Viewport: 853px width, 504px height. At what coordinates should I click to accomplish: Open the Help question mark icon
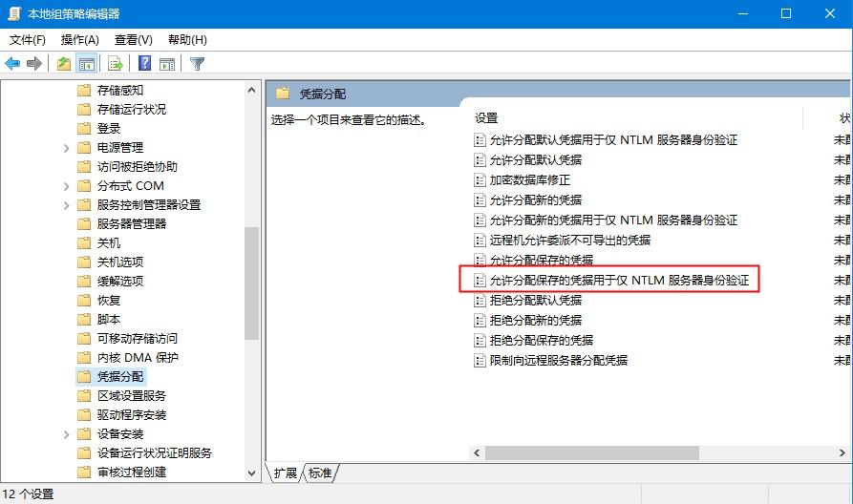point(144,63)
